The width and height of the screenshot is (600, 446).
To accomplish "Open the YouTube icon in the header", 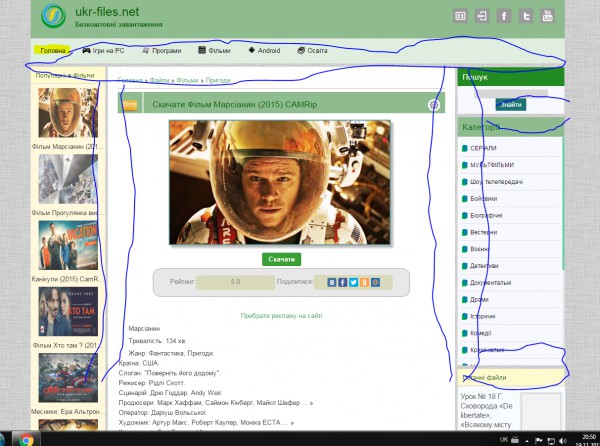I will (548, 16).
